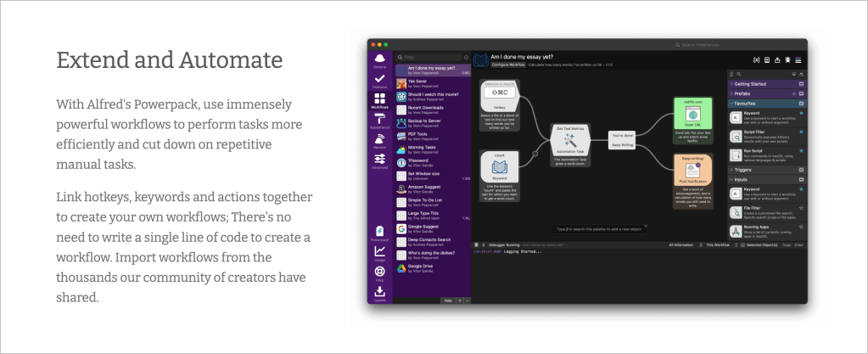The image size is (868, 354).
Task: Click the workflow Filter search field
Action: (428, 57)
